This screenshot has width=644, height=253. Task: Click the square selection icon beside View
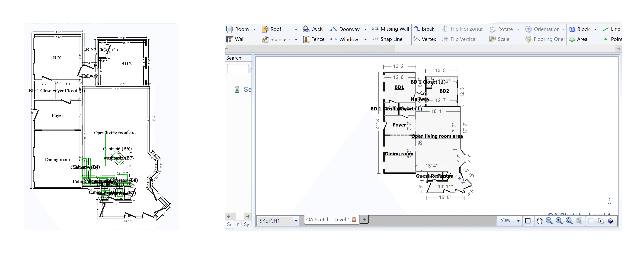528,221
